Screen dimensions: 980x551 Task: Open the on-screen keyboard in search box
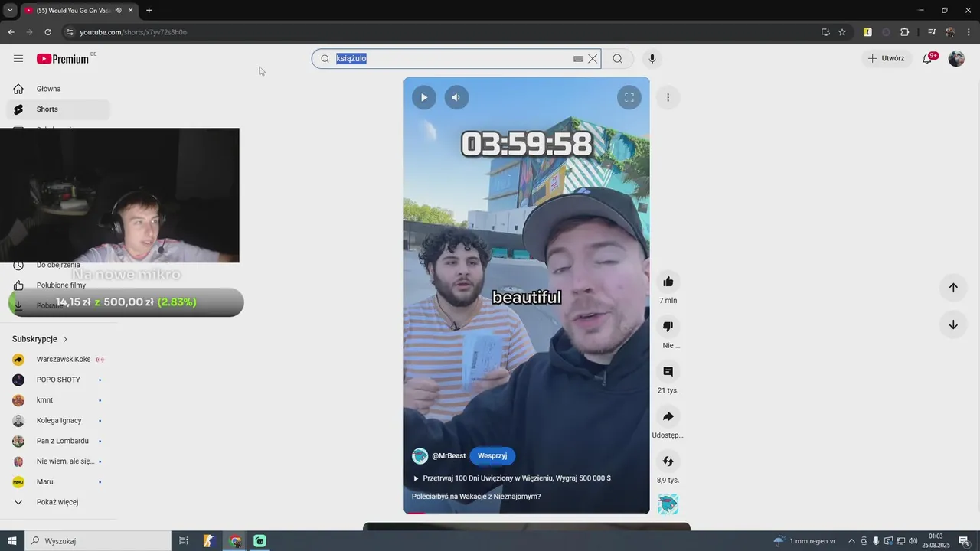point(579,59)
